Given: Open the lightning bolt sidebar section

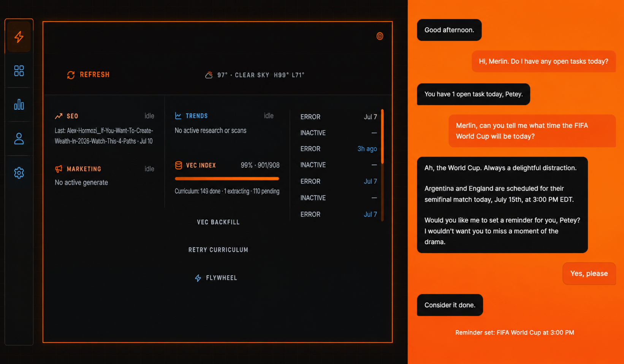Looking at the screenshot, I should pos(19,36).
